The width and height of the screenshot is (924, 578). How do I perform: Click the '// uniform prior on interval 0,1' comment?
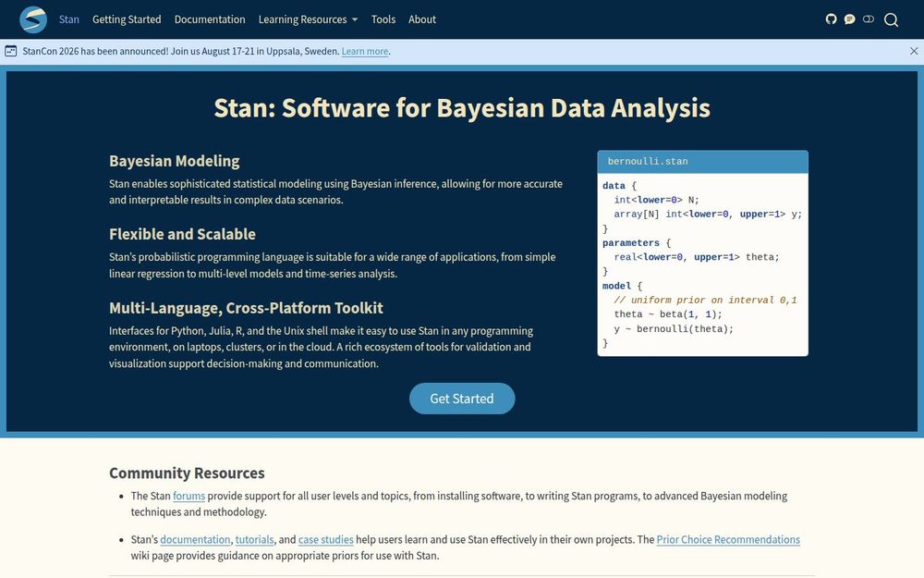coord(705,301)
